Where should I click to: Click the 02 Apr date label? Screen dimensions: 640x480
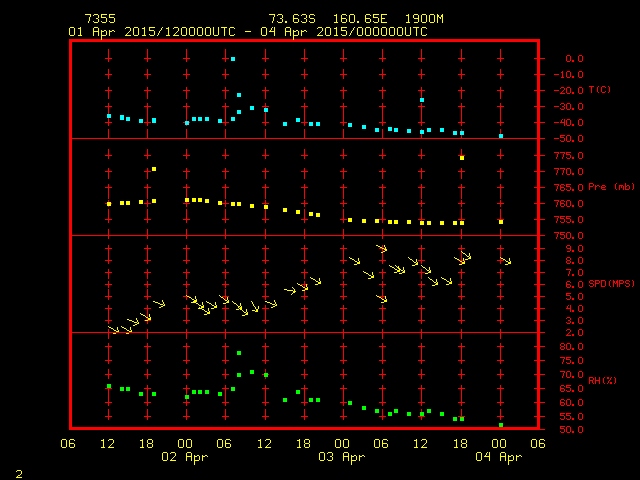184,457
